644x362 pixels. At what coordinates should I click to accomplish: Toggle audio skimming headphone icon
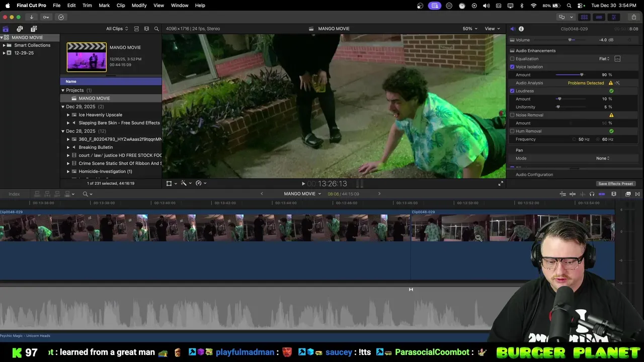[592, 194]
